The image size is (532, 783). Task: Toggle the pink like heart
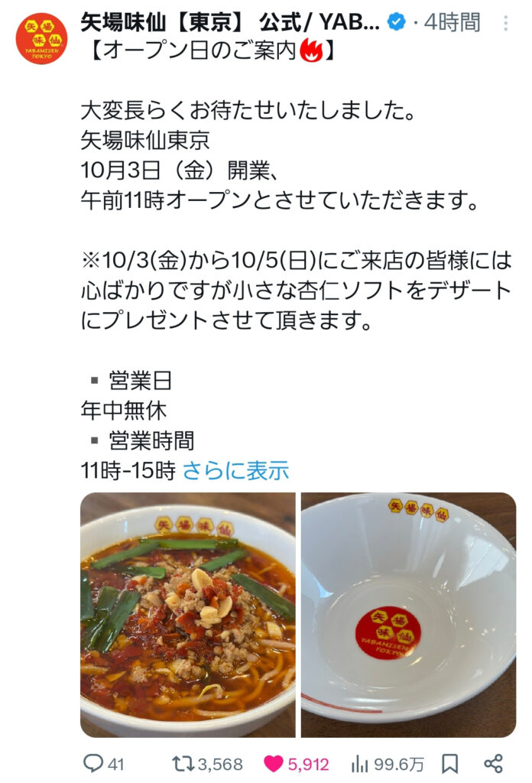click(274, 764)
